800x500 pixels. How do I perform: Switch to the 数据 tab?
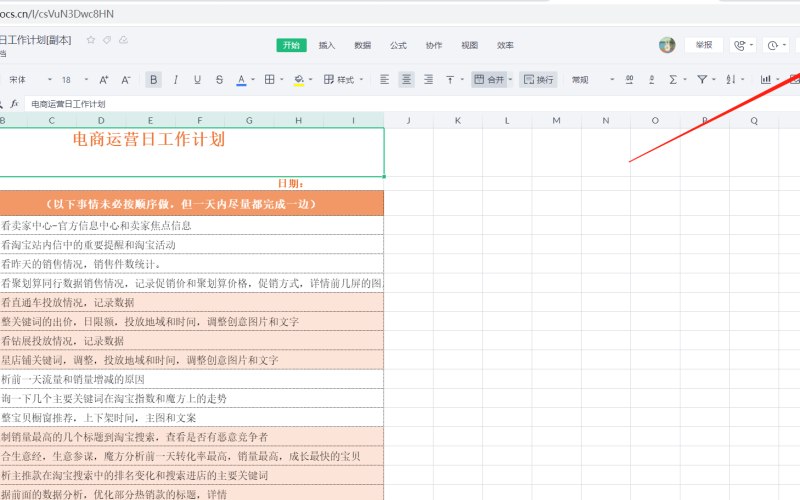(x=363, y=45)
